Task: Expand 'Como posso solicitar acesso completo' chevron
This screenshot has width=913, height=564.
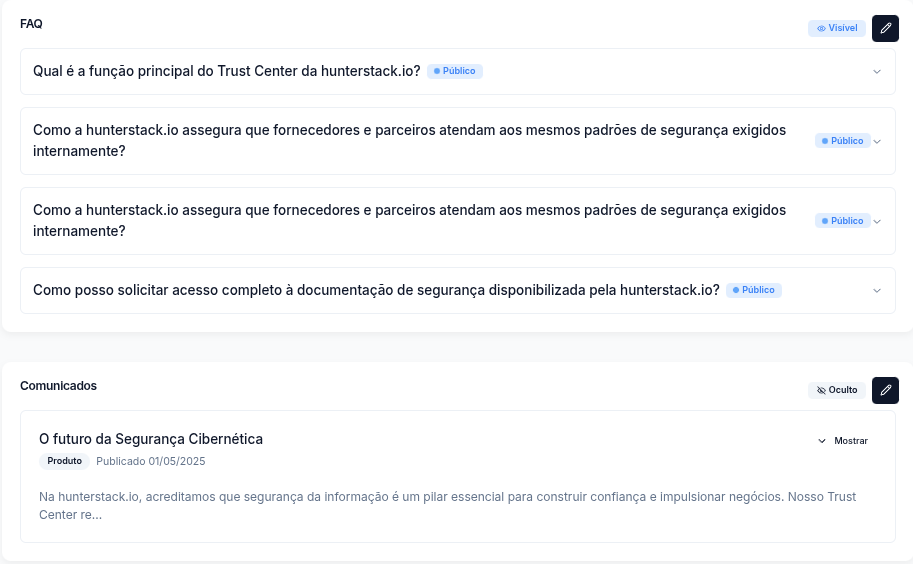Action: [877, 291]
